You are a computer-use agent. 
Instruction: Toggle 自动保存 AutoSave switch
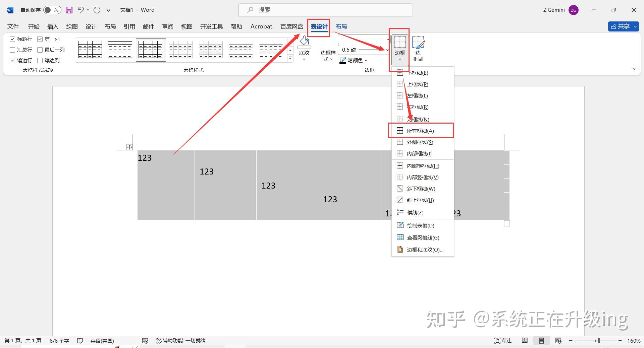pos(52,10)
